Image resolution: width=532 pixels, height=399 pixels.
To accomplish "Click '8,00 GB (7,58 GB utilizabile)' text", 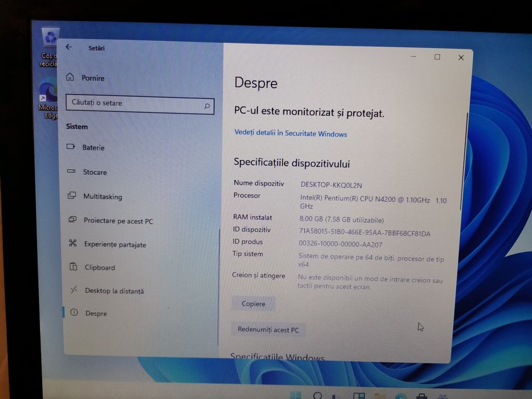I will pyautogui.click(x=342, y=219).
